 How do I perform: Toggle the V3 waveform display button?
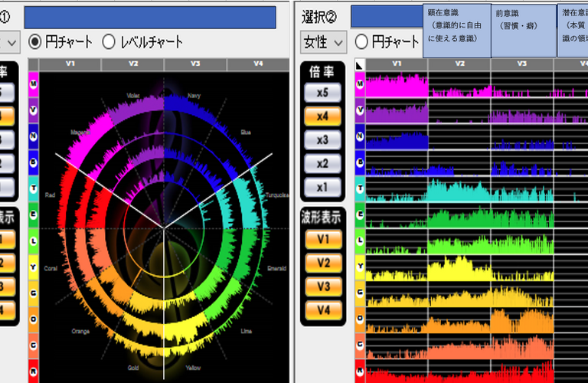click(x=324, y=286)
